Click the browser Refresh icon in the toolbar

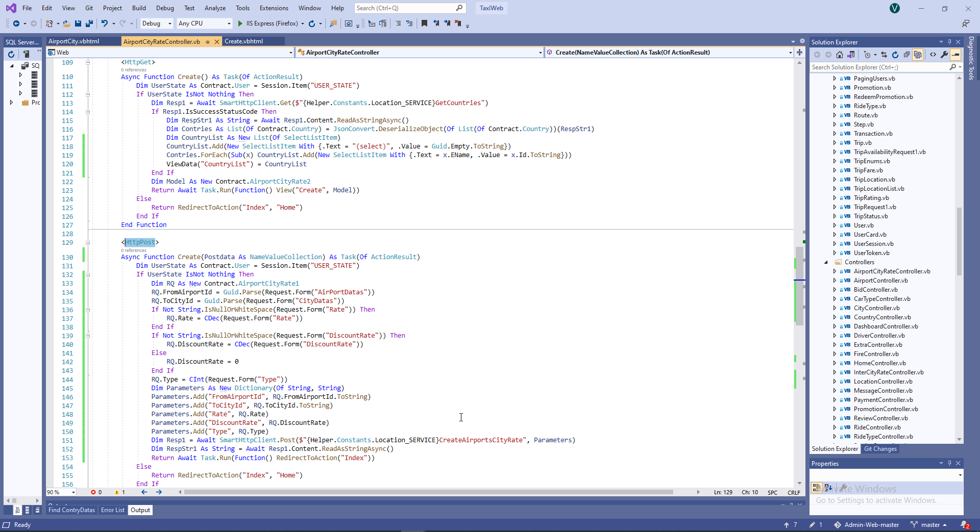[x=312, y=23]
